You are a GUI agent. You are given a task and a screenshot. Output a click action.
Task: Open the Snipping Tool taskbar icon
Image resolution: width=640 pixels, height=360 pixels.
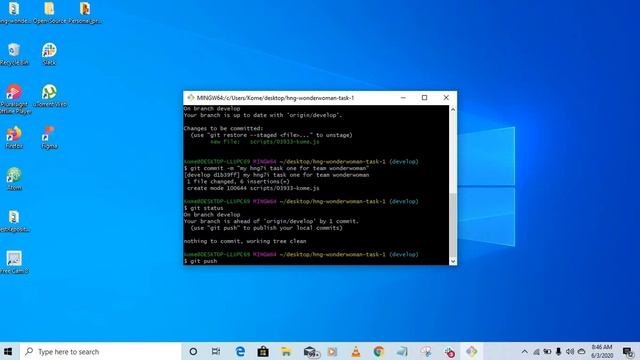(425, 351)
